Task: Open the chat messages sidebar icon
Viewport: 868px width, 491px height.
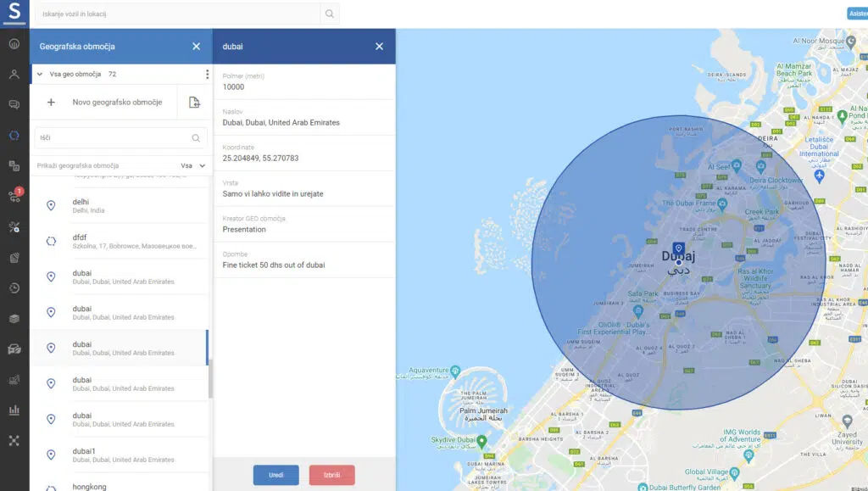Action: point(14,104)
